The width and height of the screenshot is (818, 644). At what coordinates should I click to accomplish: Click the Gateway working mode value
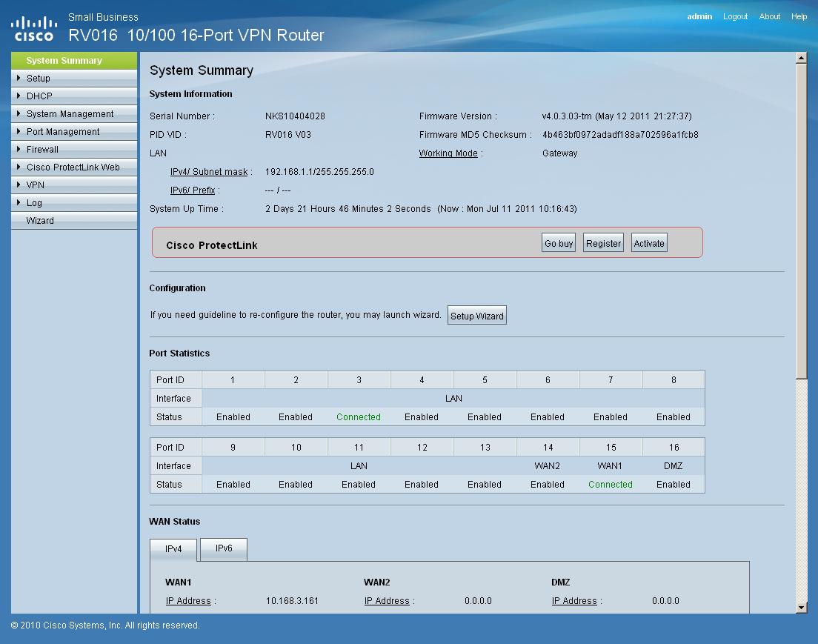point(559,153)
